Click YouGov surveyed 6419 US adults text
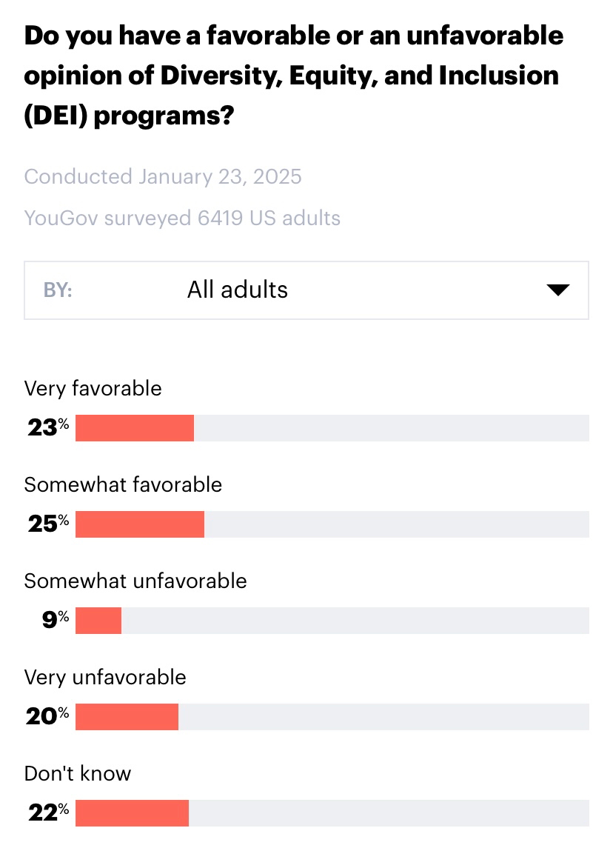613x868 pixels. [x=182, y=218]
